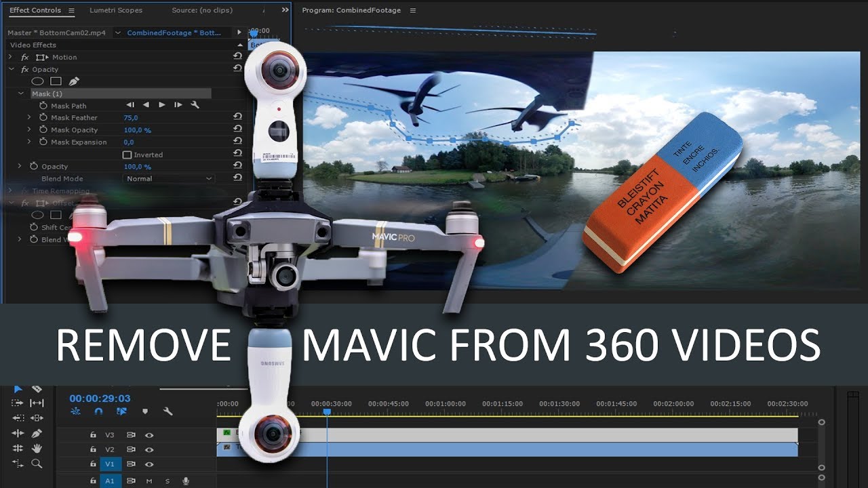Open Effect Controls panel menu
This screenshot has height=488, width=868.
(71, 10)
